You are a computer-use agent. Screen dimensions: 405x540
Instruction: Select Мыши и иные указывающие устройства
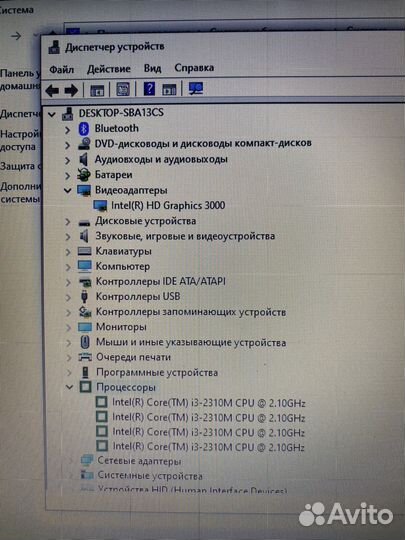[191, 342]
